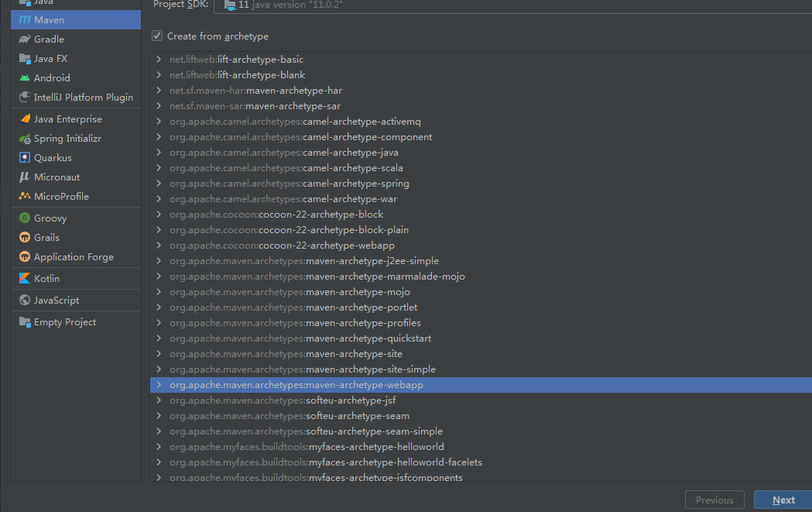Viewport: 812px width, 512px height.
Task: Choose Empty Project type
Action: pyautogui.click(x=76, y=321)
